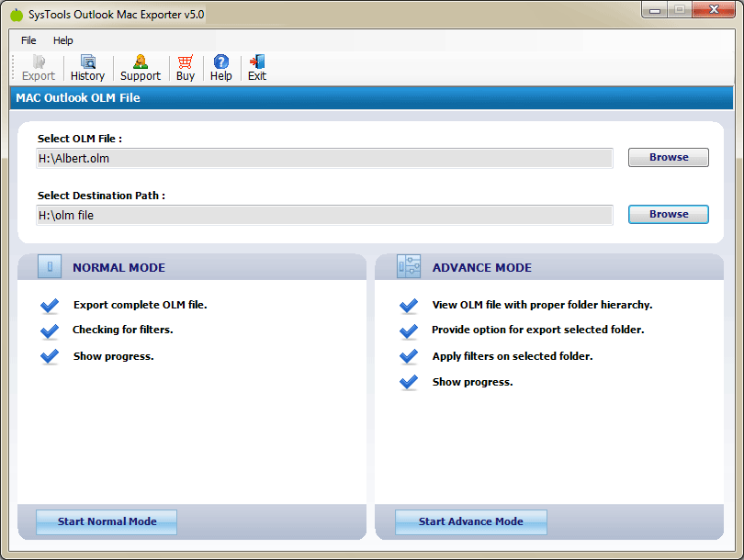Close the Outlook Mac Exporter window

click(x=714, y=10)
